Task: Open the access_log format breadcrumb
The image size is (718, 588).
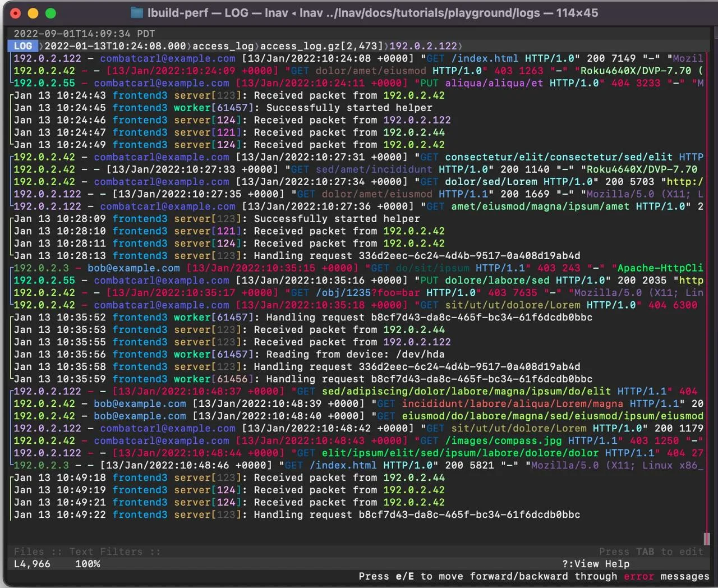Action: 223,46
